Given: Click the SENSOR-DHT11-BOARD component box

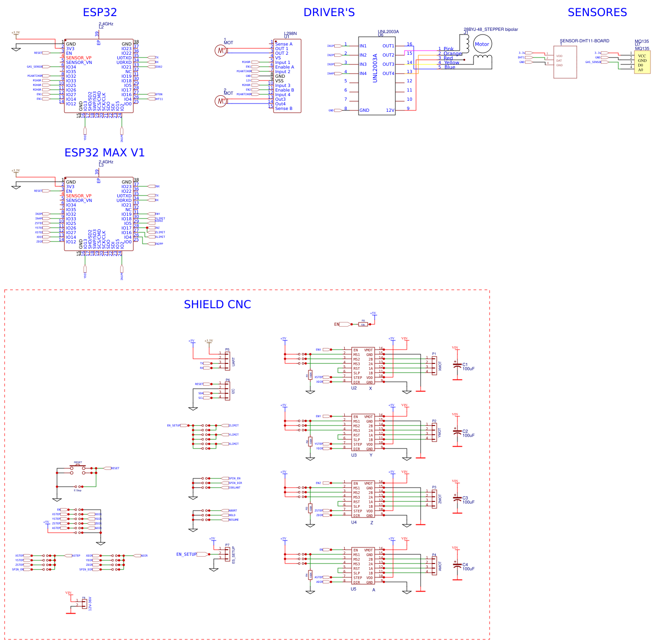Looking at the screenshot, I should click(x=565, y=62).
